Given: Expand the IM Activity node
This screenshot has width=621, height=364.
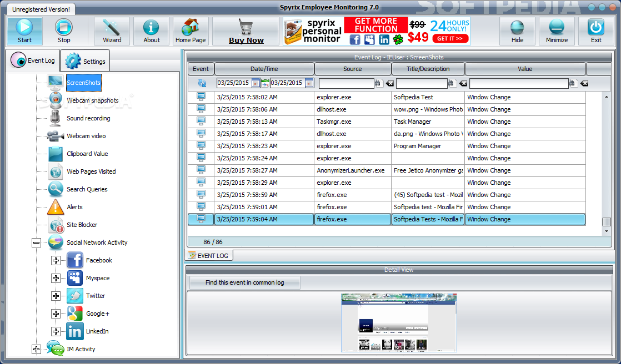Looking at the screenshot, I should 37,349.
